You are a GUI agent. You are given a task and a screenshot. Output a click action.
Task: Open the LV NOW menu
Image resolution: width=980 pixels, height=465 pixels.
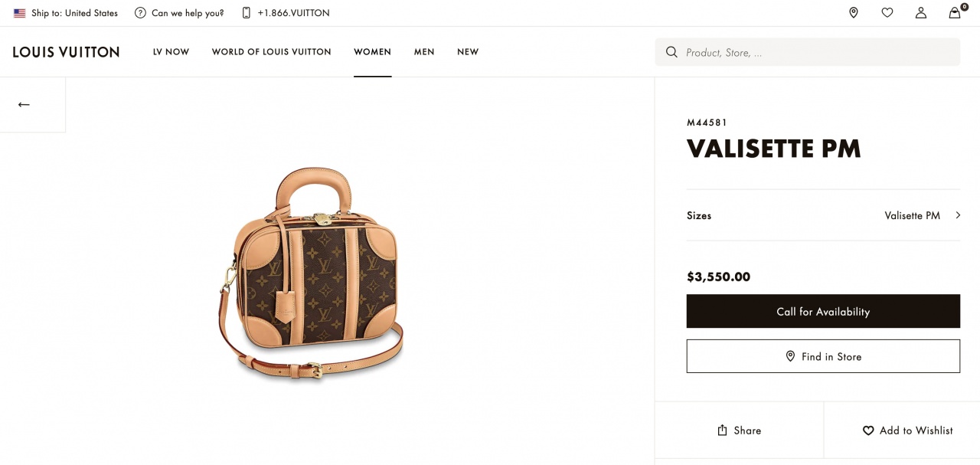[171, 52]
